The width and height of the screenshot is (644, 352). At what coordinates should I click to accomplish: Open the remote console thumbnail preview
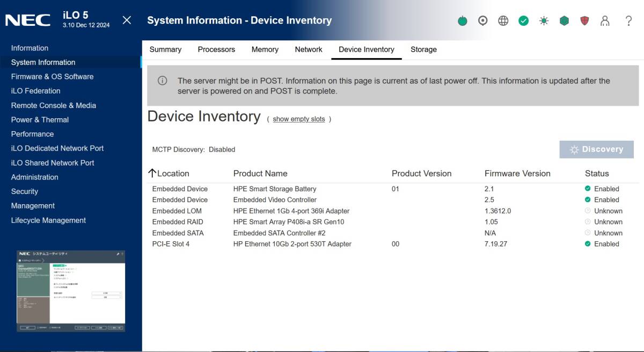pos(71,291)
